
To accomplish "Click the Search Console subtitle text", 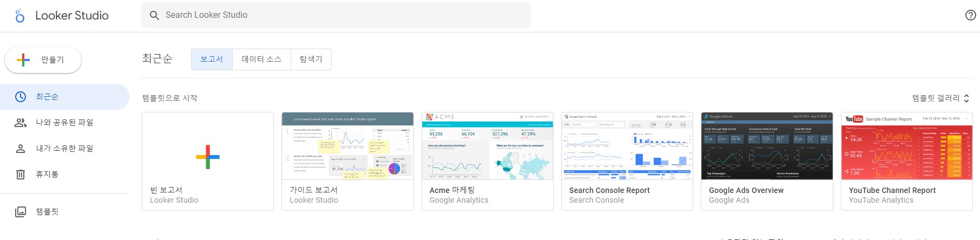I will tap(596, 201).
